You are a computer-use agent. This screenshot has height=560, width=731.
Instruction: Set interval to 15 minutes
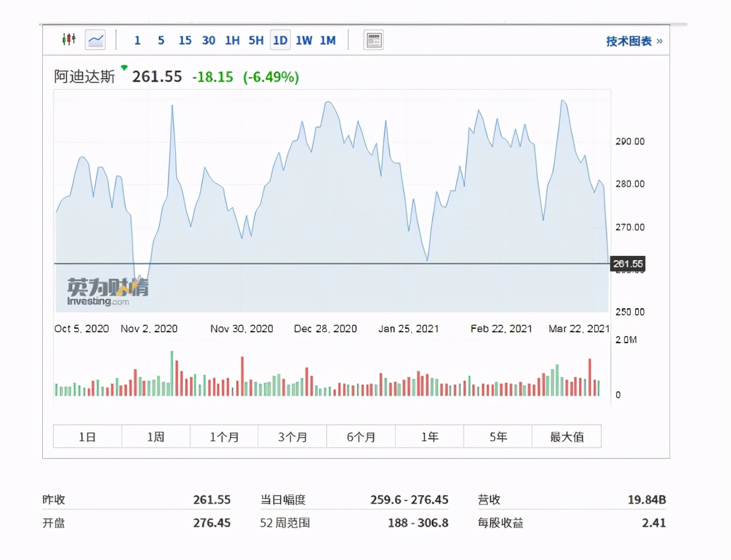[x=185, y=40]
